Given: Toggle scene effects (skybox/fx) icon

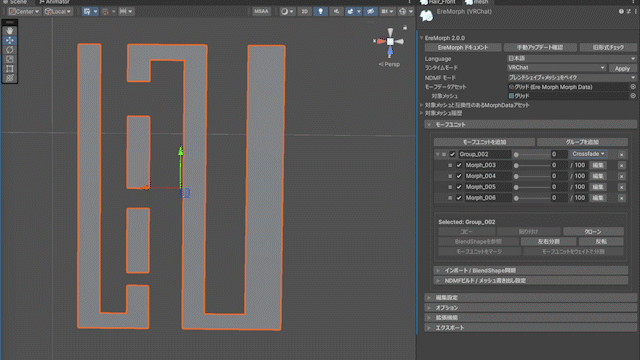Looking at the screenshot, I should [x=351, y=11].
